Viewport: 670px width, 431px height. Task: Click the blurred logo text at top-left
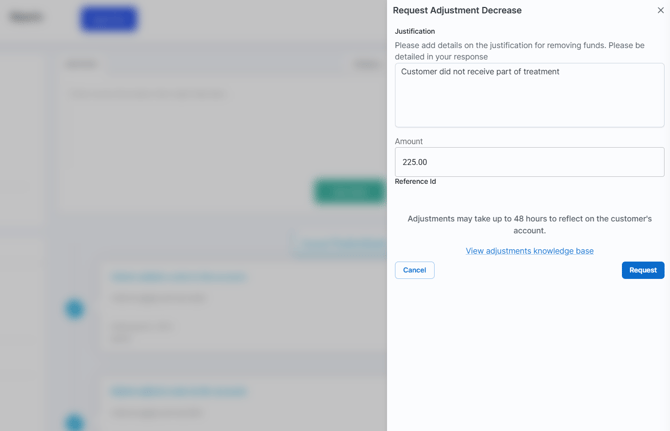tap(26, 17)
